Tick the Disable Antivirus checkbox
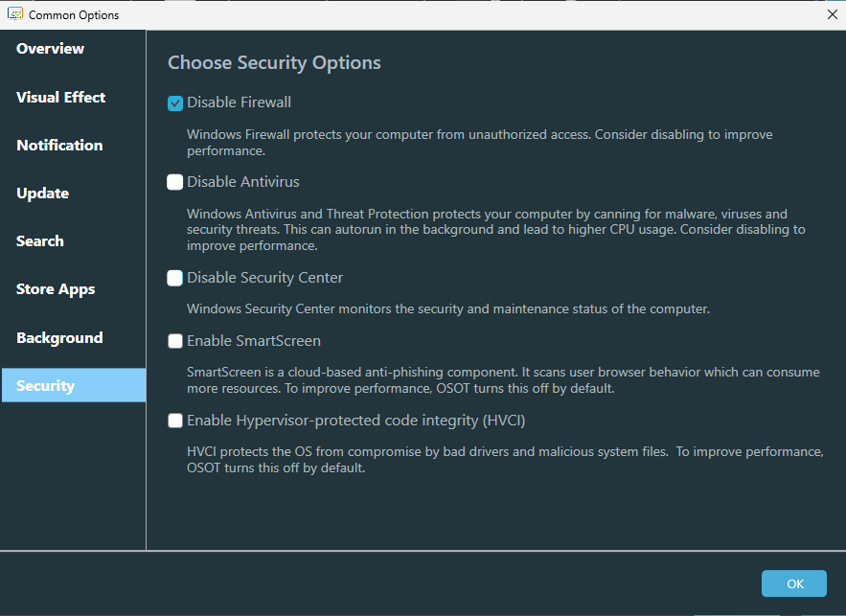The width and height of the screenshot is (846, 616). point(175,182)
